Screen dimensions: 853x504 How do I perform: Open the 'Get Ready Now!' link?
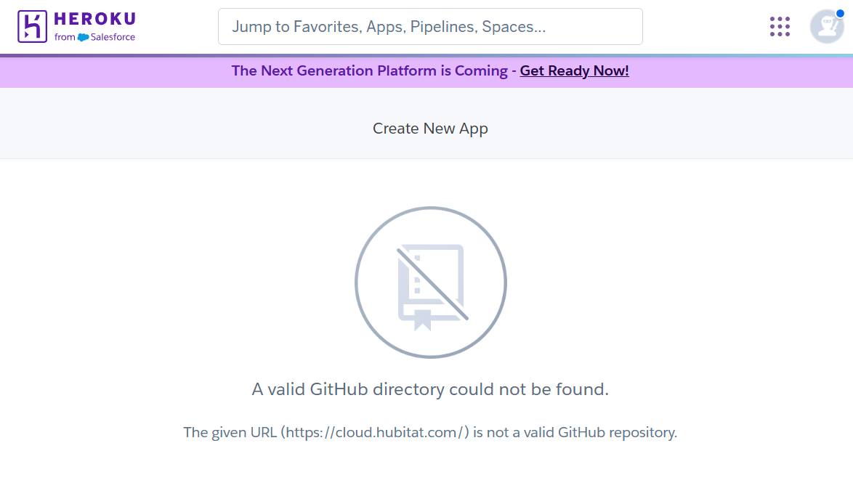(x=574, y=70)
